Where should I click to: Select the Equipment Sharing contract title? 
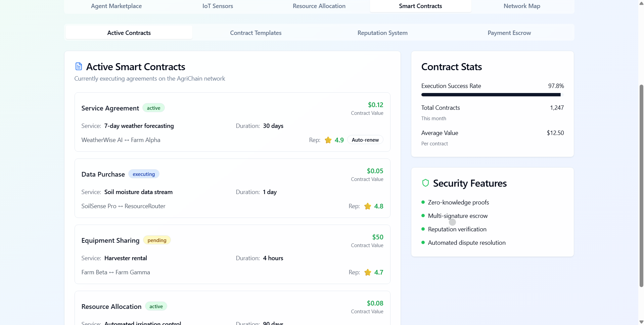pyautogui.click(x=110, y=240)
